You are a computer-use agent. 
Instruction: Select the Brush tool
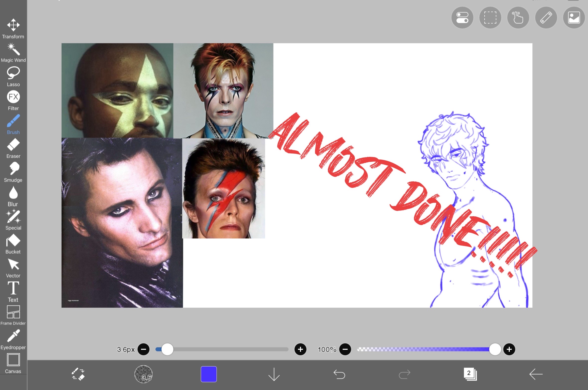pyautogui.click(x=13, y=124)
